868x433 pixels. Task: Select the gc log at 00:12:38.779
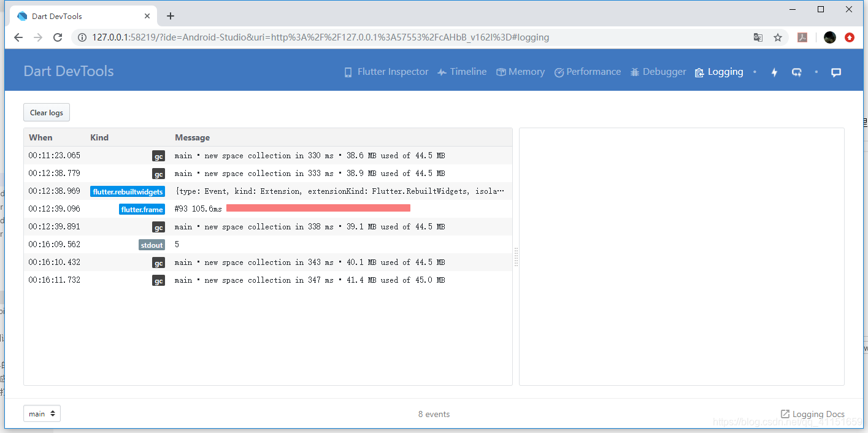tap(268, 174)
